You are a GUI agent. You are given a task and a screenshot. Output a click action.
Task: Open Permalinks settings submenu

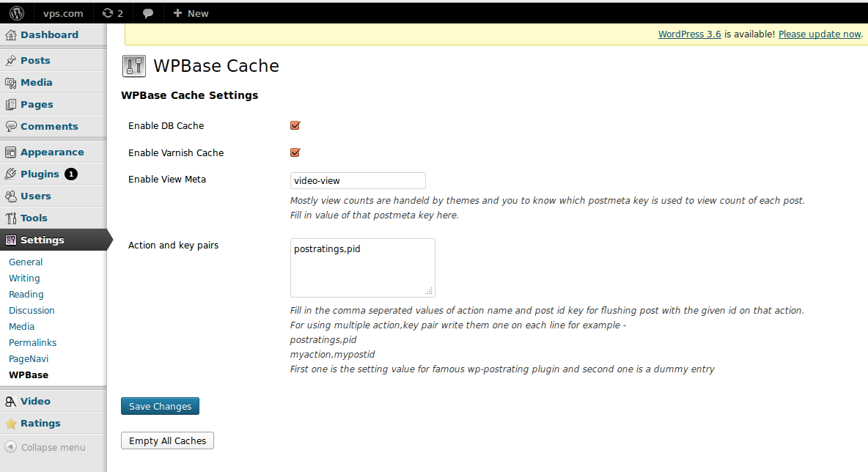click(x=33, y=342)
